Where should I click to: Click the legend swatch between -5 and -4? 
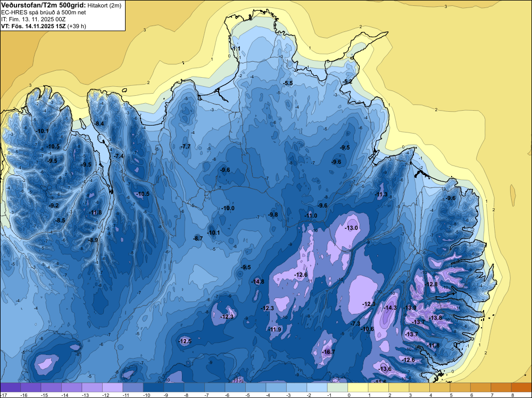256,387
